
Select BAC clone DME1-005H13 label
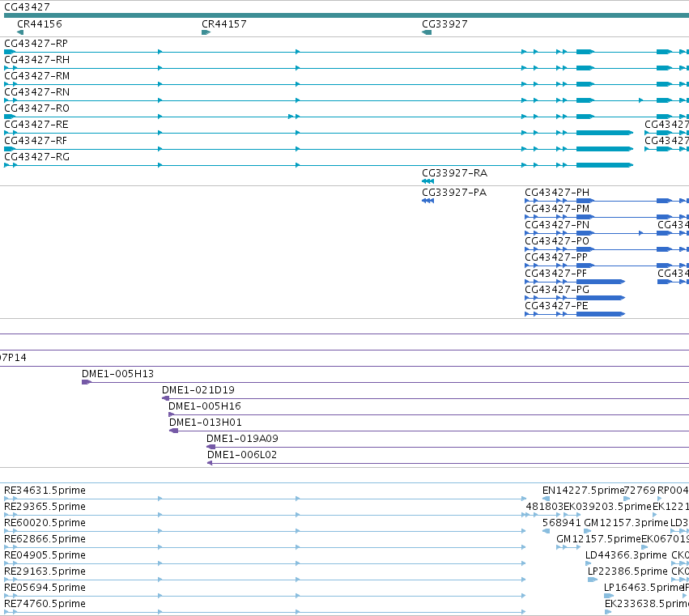(x=117, y=374)
